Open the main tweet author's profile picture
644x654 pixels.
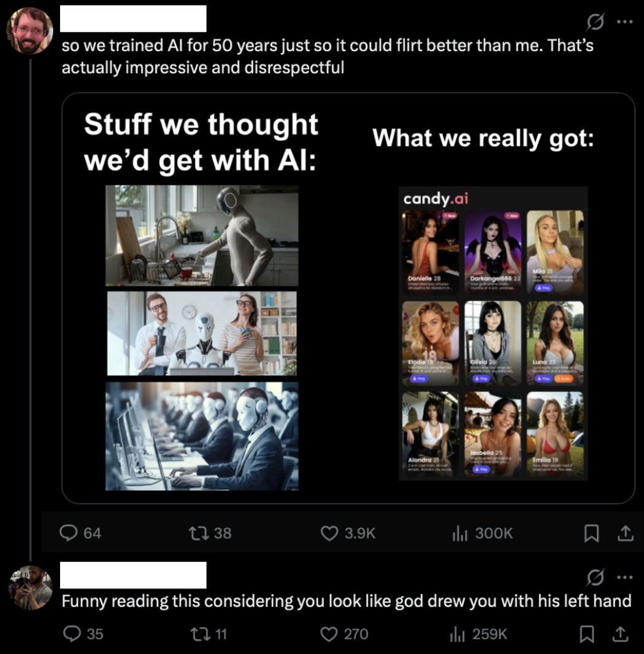tap(29, 31)
